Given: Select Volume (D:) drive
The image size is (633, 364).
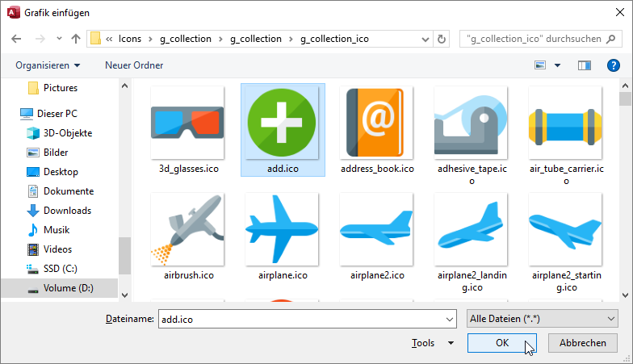Looking at the screenshot, I should tap(60, 288).
